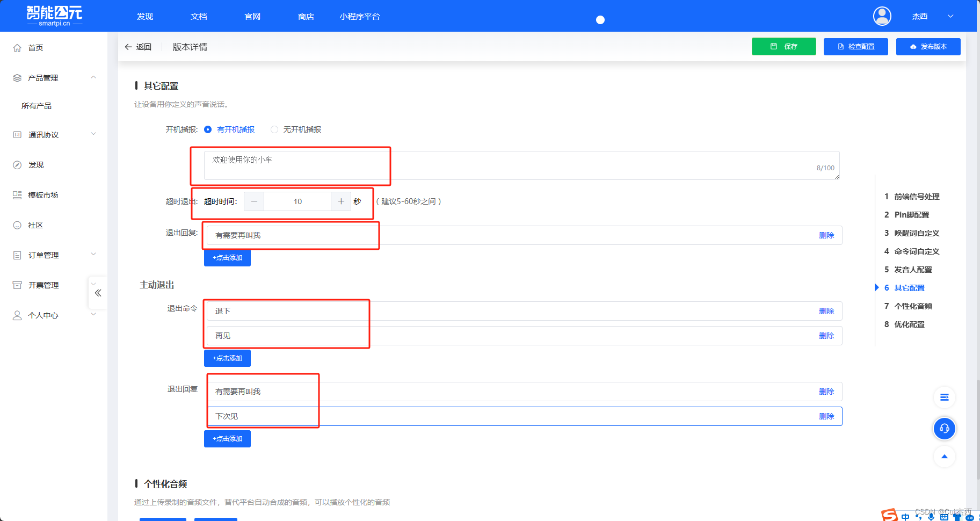Open the 文档 top navigation item
This screenshot has height=521, width=980.
point(199,17)
